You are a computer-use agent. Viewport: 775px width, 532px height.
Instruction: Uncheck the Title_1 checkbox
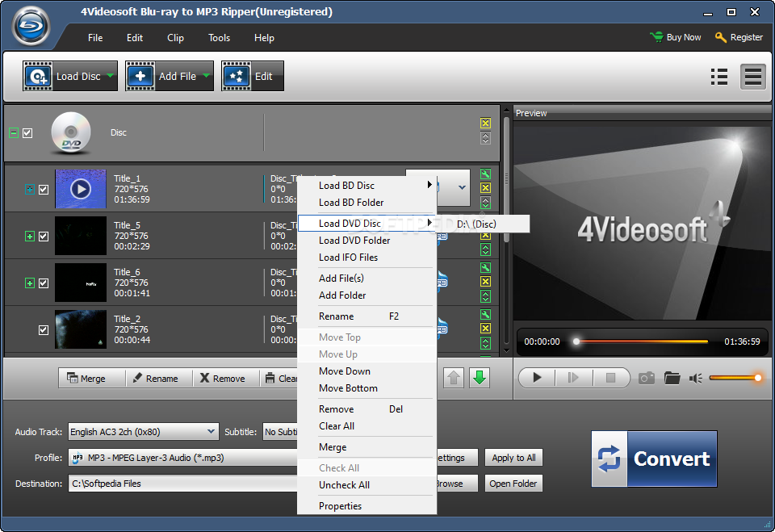click(44, 190)
